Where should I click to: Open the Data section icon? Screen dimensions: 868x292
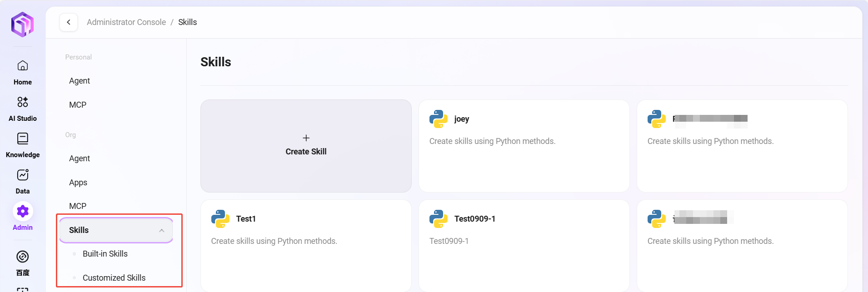(22, 175)
